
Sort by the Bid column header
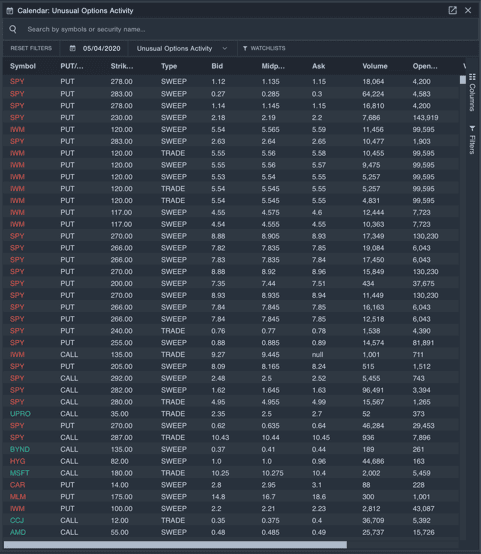click(217, 66)
